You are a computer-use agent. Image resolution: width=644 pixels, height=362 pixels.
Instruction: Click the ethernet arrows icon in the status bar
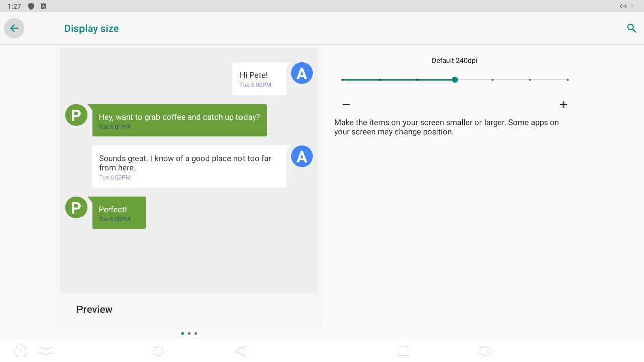pos(623,6)
